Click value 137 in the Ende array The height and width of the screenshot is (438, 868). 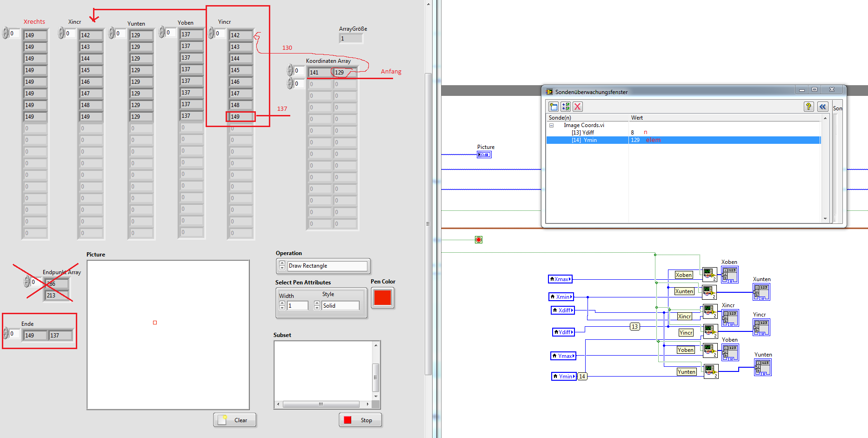[60, 335]
